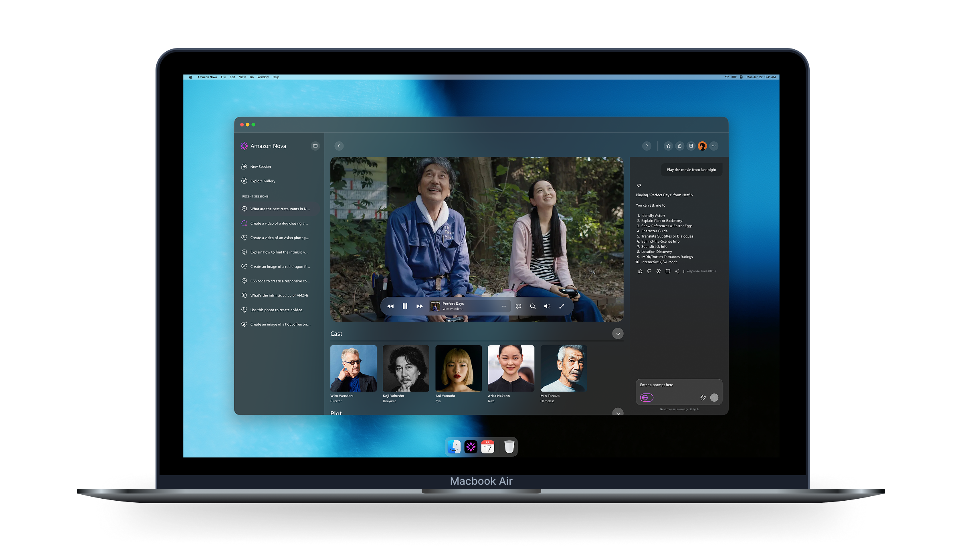Open the three-dot menu beside Perfect Days title

tap(504, 306)
